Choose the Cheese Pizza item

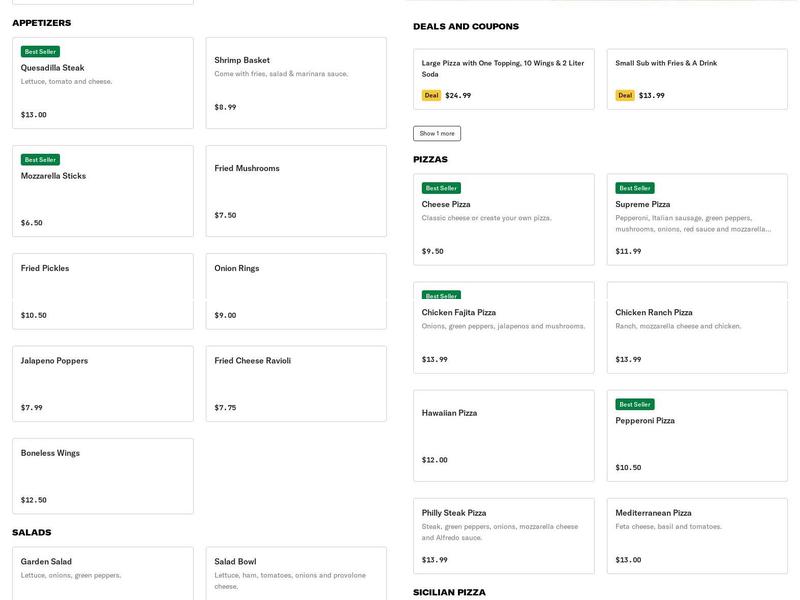(x=503, y=219)
